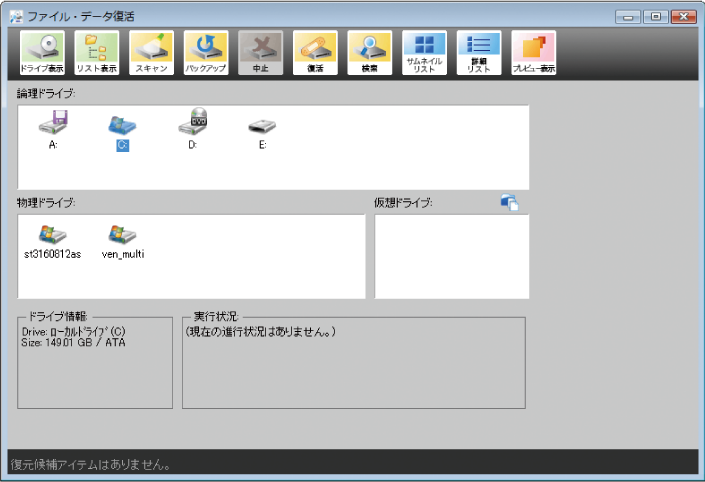705x482 pixels.
Task: Click the status bar message at bottom
Action: pyautogui.click(x=90, y=464)
